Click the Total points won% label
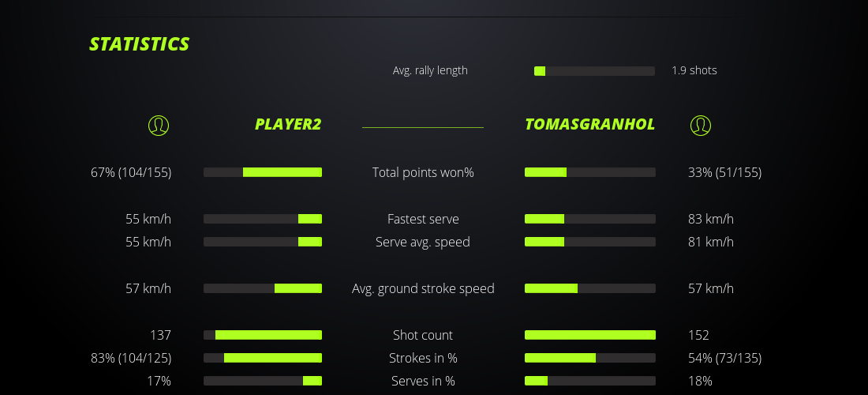Screen dimensions: 868x395 tap(423, 172)
